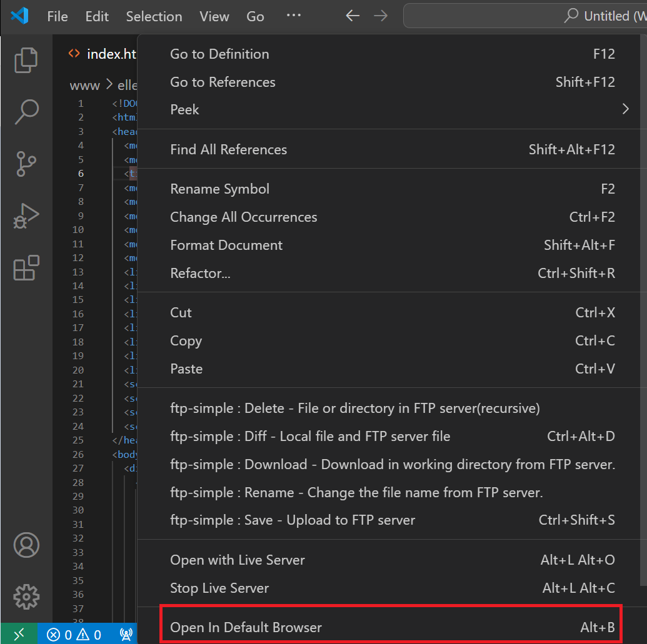Open the overflow "..." menu in the menu bar
Viewport: 647px width, 644px height.
(294, 16)
